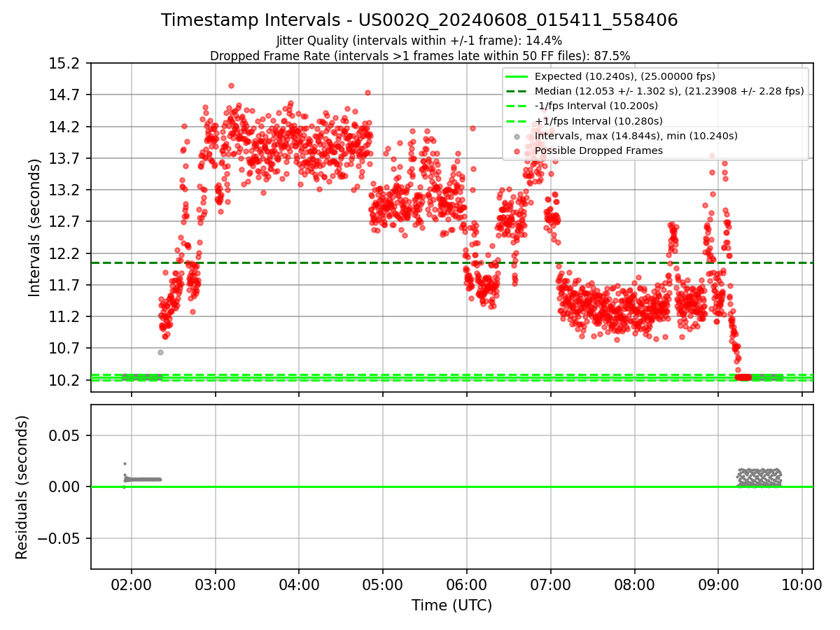This screenshot has width=840, height=630.
Task: Click the 'Jitter Quality' 14.4% subtitle line
Action: pyautogui.click(x=419, y=41)
